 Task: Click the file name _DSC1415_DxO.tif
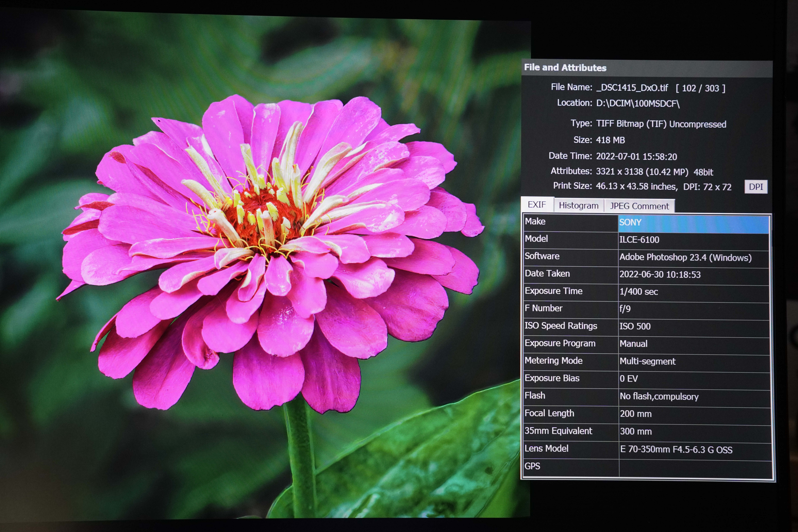(x=632, y=88)
